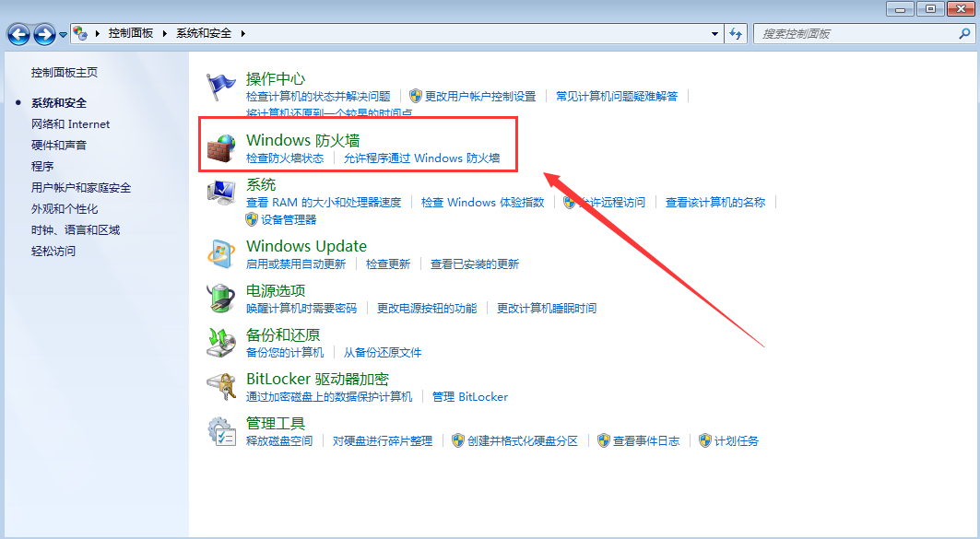Click the Windows Firewall brick wall icon
The image size is (980, 539).
(221, 148)
